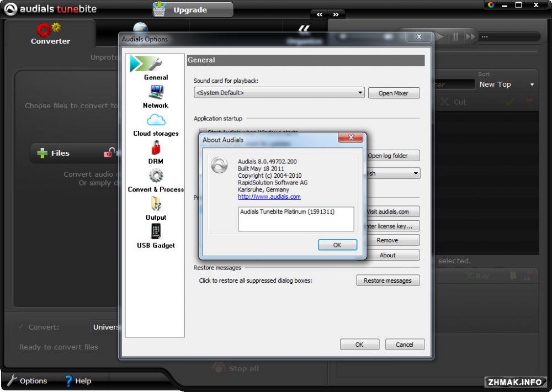Click the license info text box
The image size is (552, 392).
pos(296,219)
